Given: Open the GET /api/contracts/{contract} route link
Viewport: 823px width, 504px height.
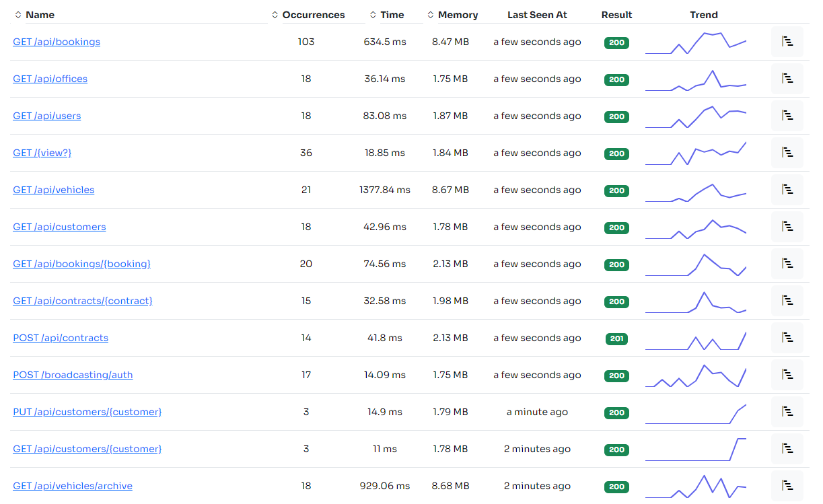Looking at the screenshot, I should click(x=82, y=301).
